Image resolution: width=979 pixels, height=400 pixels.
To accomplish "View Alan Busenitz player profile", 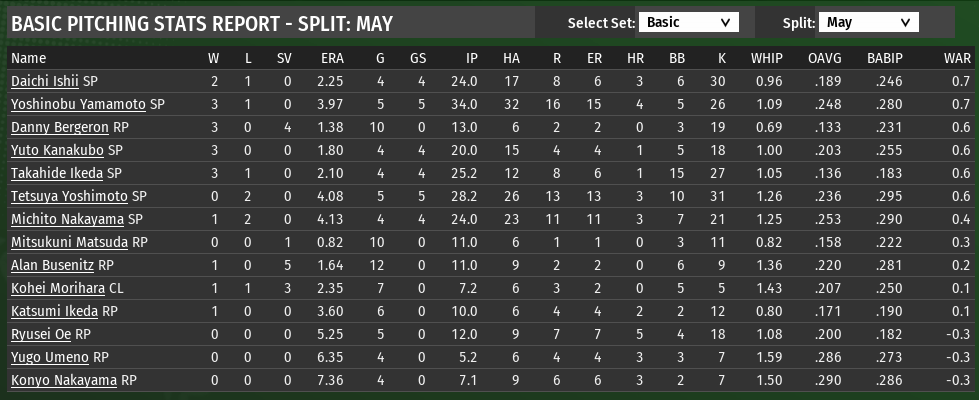I will tap(52, 265).
